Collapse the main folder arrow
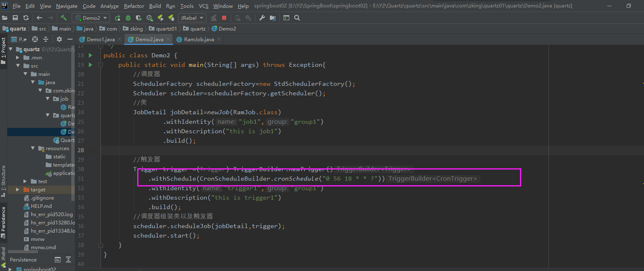This screenshot has width=644, height=271. tap(25, 74)
